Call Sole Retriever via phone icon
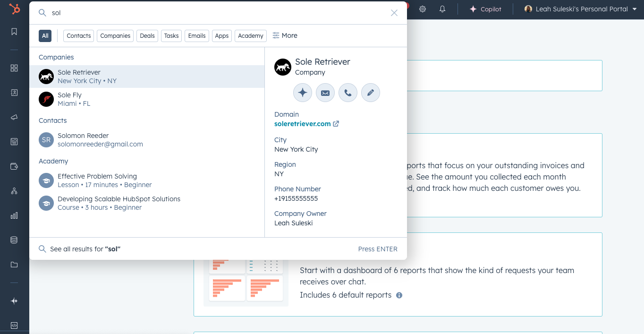644x334 pixels. pyautogui.click(x=348, y=93)
